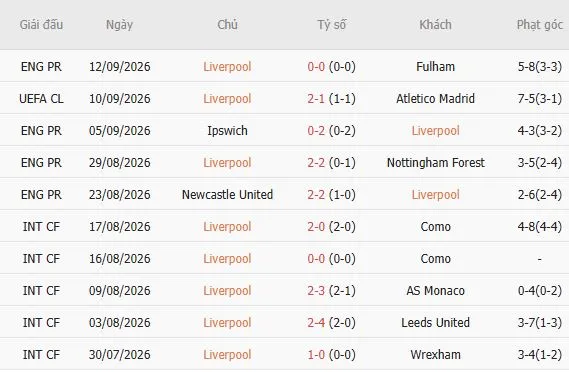Click the 1-0 score against Wrexham
569x372 pixels.
pyautogui.click(x=316, y=355)
